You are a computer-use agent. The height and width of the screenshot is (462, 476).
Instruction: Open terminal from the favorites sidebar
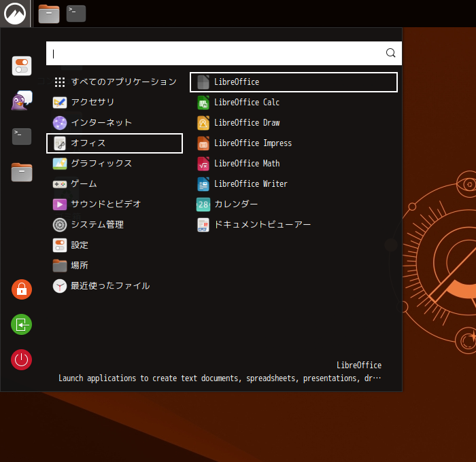(22, 137)
